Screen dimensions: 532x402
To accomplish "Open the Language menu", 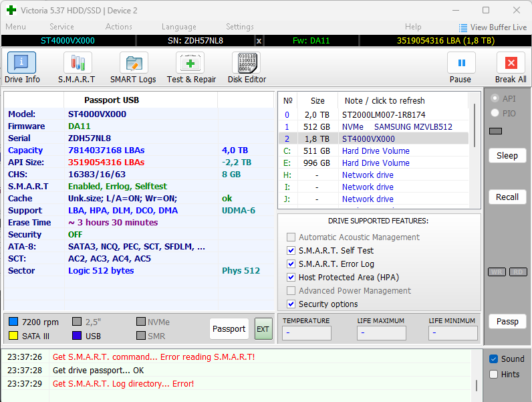I will (x=179, y=27).
